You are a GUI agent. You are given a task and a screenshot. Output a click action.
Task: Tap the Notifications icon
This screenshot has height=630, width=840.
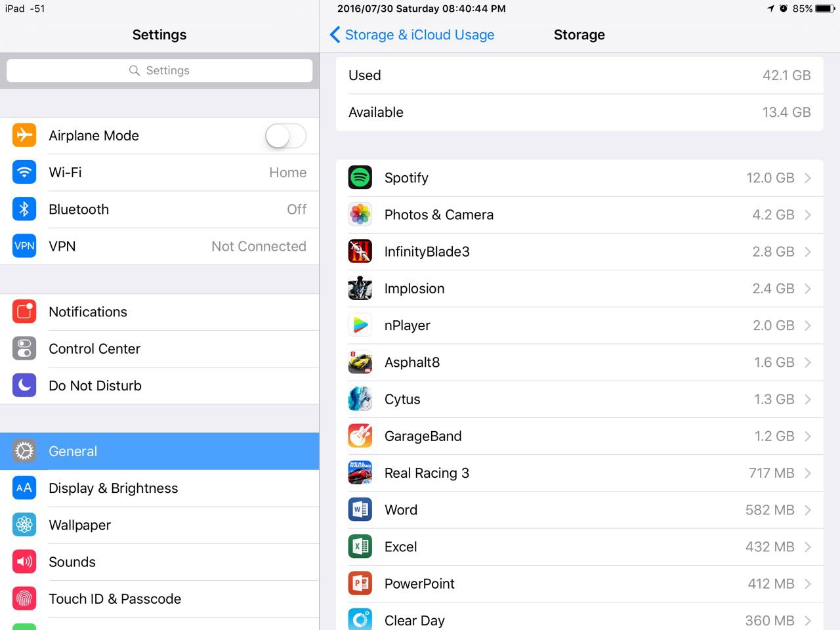24,312
